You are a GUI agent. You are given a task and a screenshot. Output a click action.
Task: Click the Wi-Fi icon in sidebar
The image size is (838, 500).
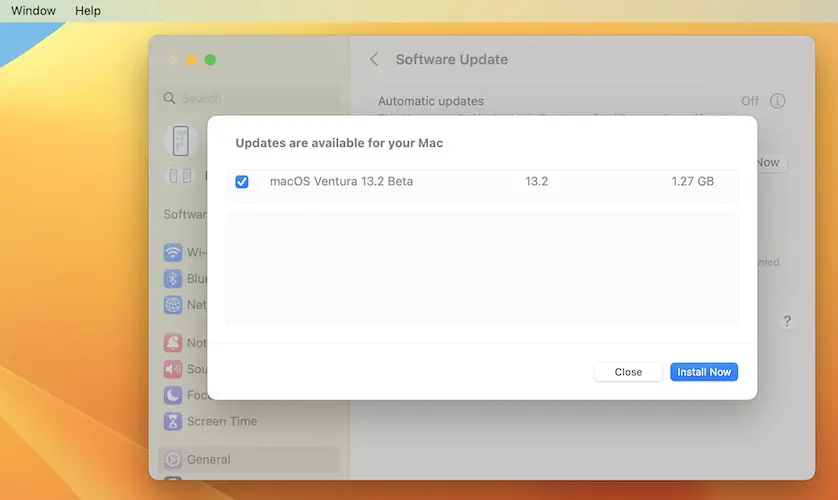[173, 252]
